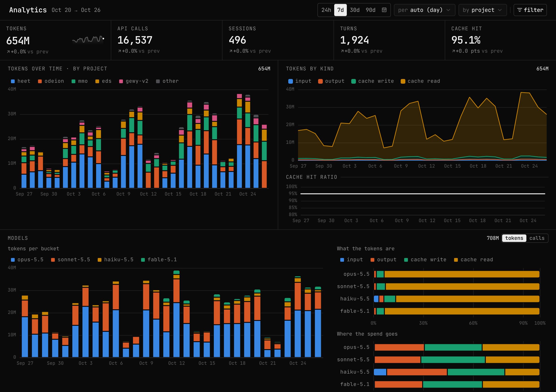This screenshot has width=556, height=392.
Task: Click haiku-5.5 legend in tokens per bucket
Action: tap(115, 260)
